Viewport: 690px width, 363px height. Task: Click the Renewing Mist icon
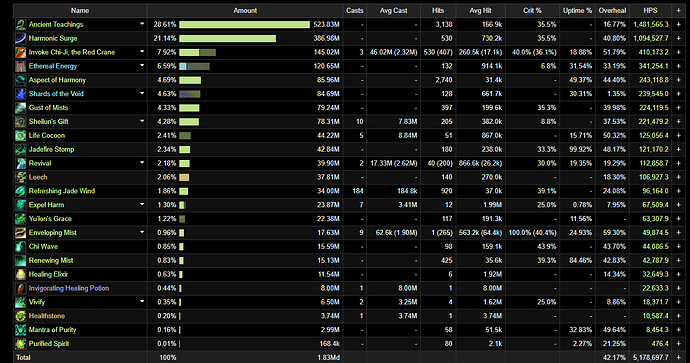[x=21, y=260]
